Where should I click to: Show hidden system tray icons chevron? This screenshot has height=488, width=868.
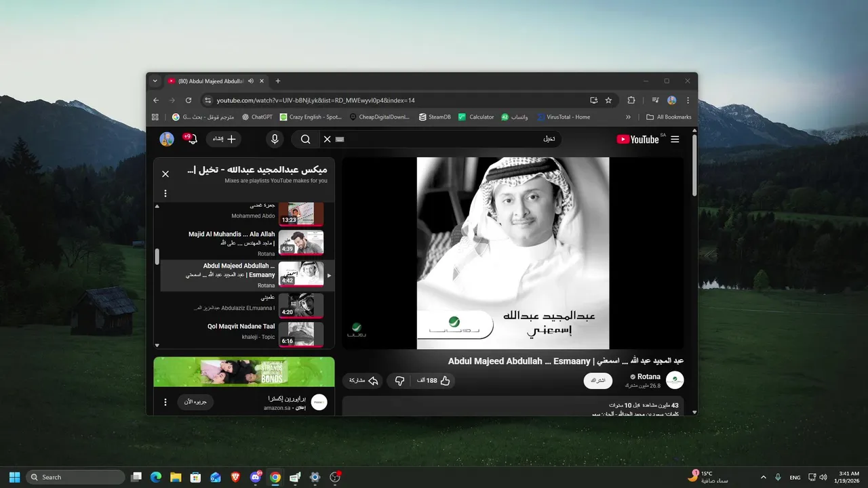pyautogui.click(x=763, y=477)
